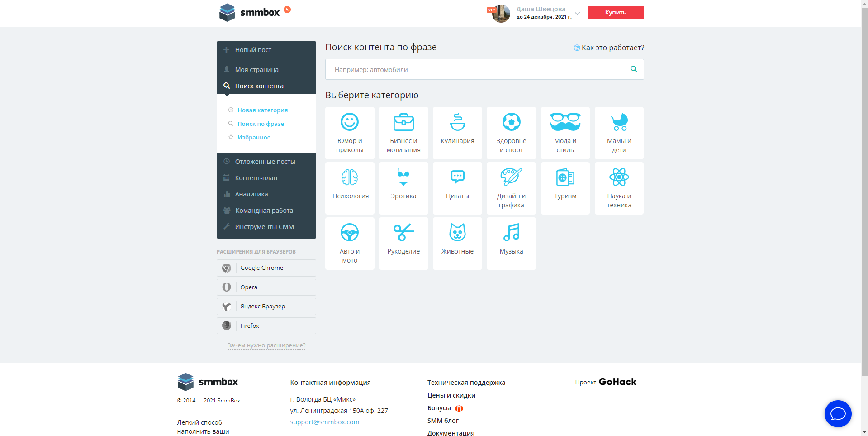This screenshot has height=436, width=868.
Task: Open the Психология brain icon
Action: [x=350, y=177]
